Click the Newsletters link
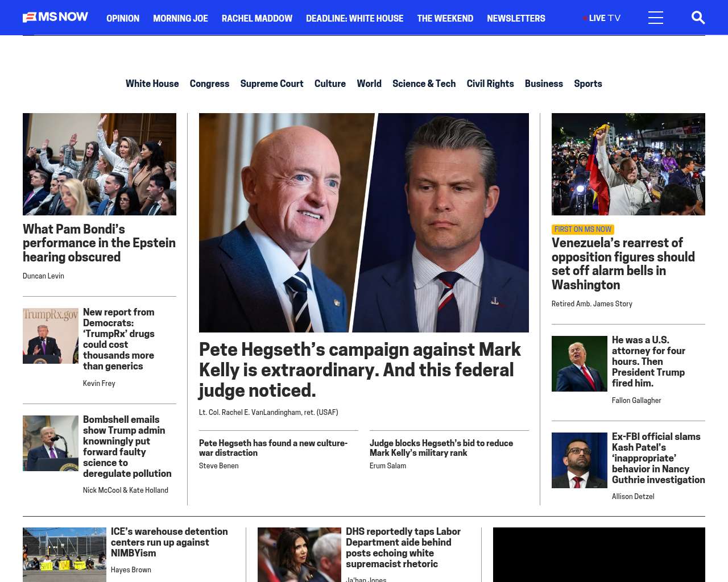 [x=516, y=18]
